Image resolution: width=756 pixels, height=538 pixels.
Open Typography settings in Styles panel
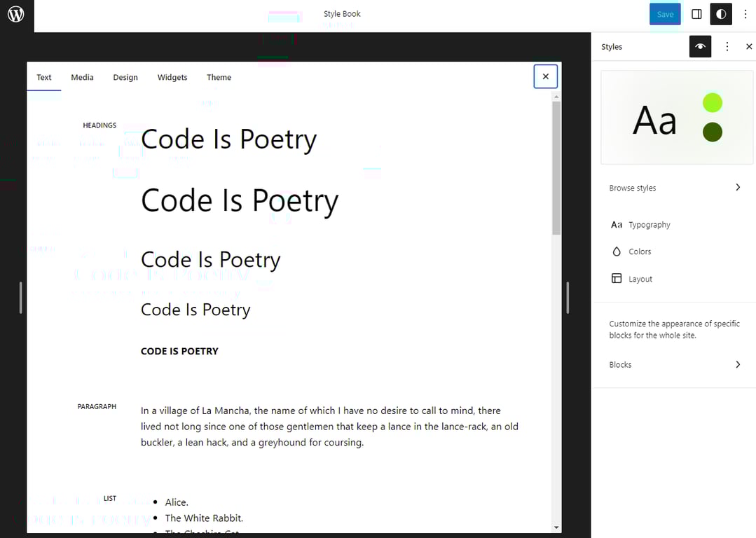650,224
